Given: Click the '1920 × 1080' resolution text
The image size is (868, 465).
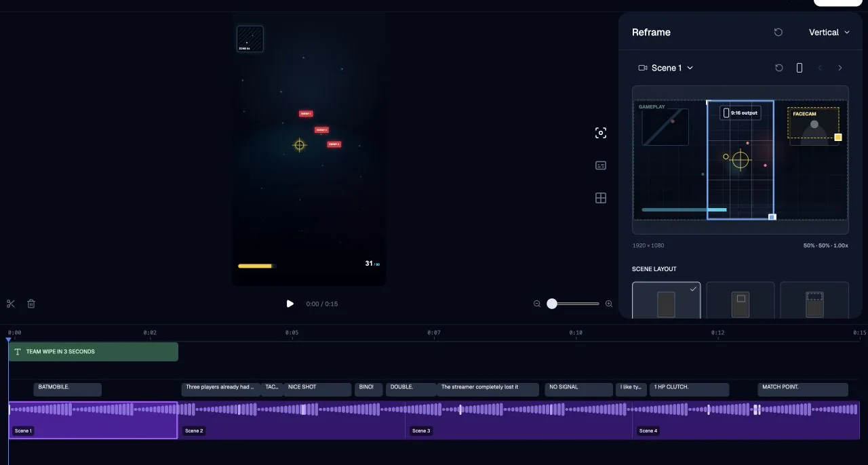Looking at the screenshot, I should click(x=649, y=245).
